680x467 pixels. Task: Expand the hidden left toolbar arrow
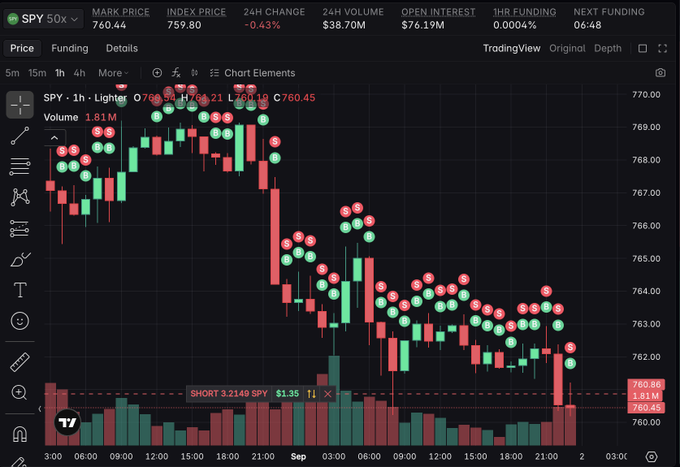(x=40, y=408)
